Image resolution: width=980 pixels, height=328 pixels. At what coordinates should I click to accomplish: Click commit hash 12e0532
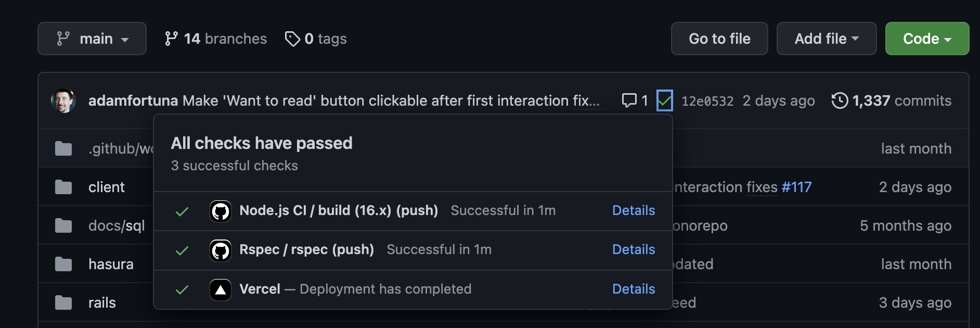pos(707,101)
